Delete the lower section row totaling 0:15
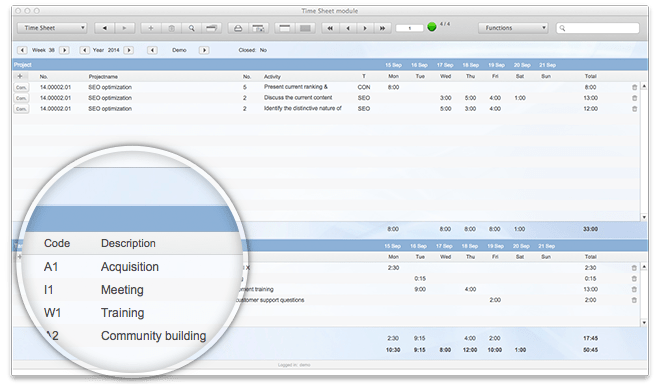Image resolution: width=660 pixels, height=384 pixels. tap(634, 279)
